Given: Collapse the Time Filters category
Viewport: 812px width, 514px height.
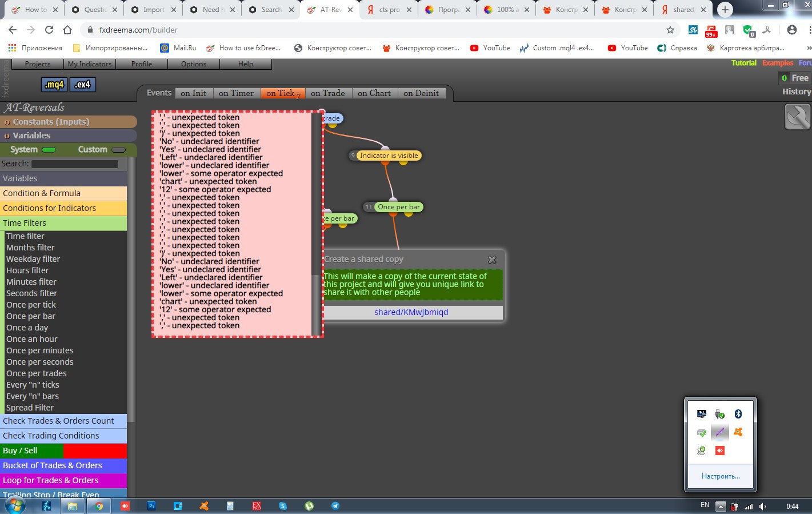Looking at the screenshot, I should coord(63,223).
